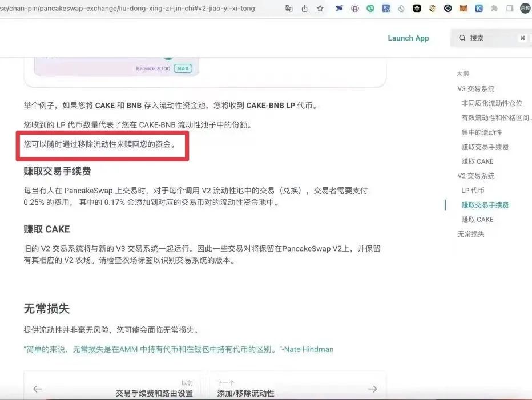Click the Launch App link
Image resolution: width=532 pixels, height=400 pixels.
408,38
